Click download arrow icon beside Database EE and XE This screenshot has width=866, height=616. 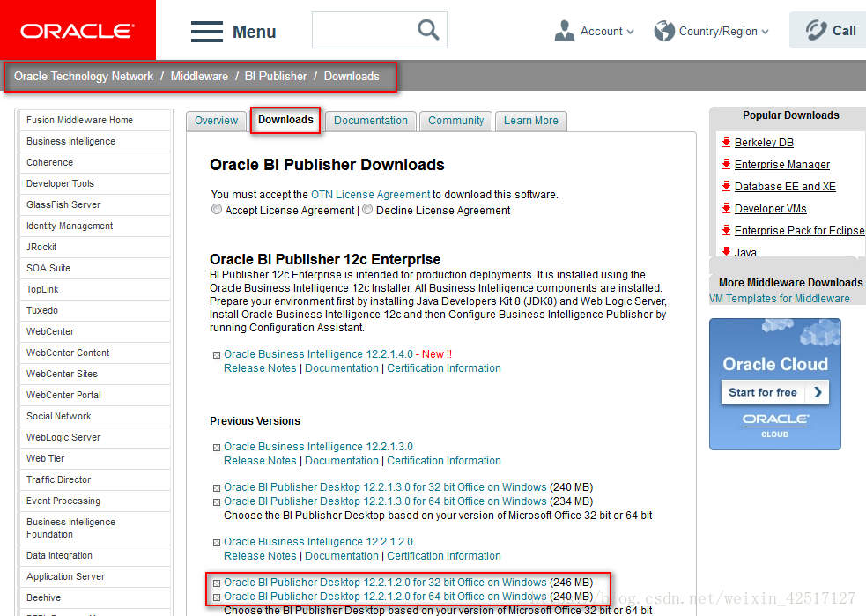click(x=726, y=186)
